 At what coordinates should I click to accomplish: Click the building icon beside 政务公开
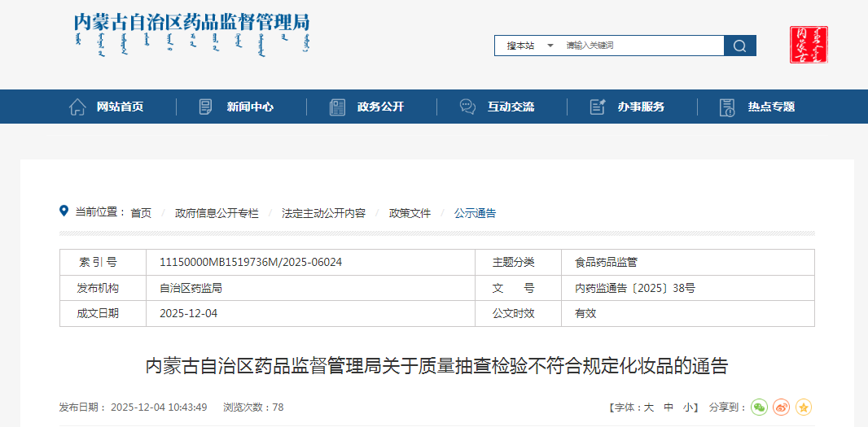click(337, 107)
